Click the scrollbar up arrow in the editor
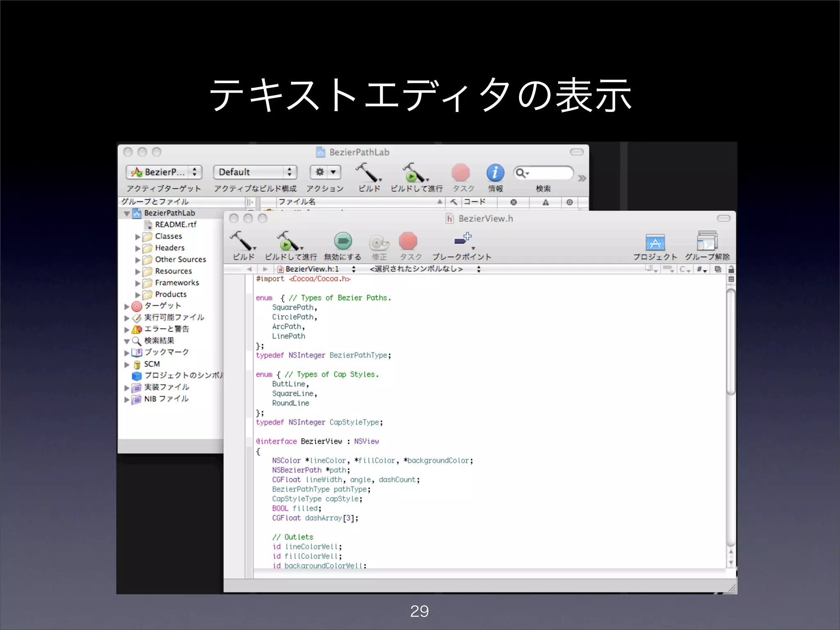840x630 pixels. pos(731,552)
